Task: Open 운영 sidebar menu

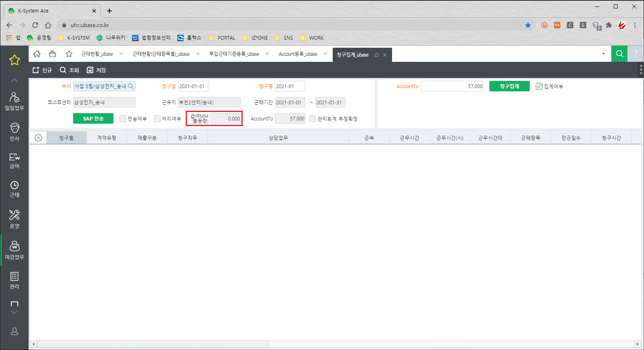Action: [15, 219]
